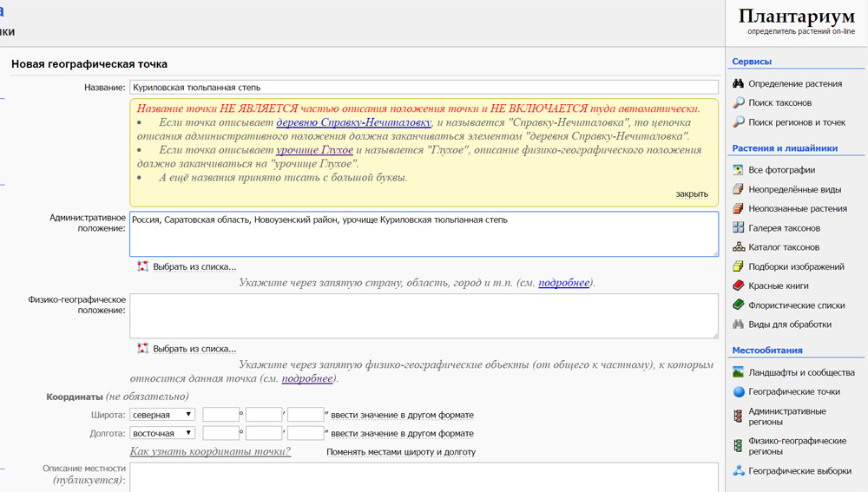The image size is (868, 492).
Task: Click the Все фотографии picture icon
Action: coord(739,170)
